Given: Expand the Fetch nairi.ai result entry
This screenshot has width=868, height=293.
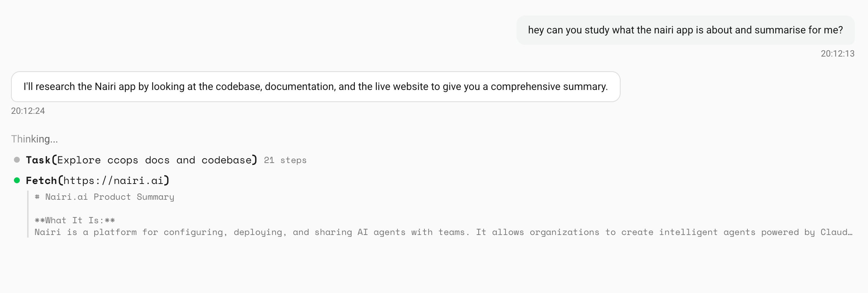Looking at the screenshot, I should pos(98,181).
